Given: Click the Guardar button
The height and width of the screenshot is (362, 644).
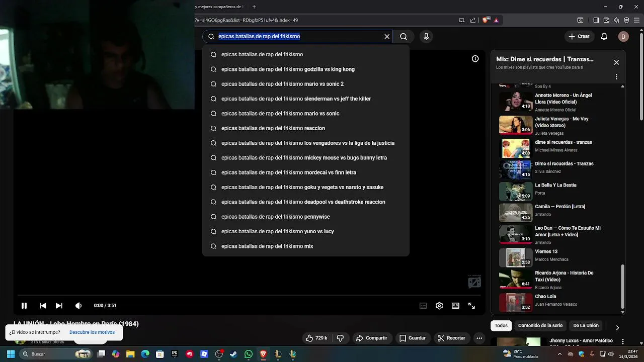Looking at the screenshot, I should 413,338.
